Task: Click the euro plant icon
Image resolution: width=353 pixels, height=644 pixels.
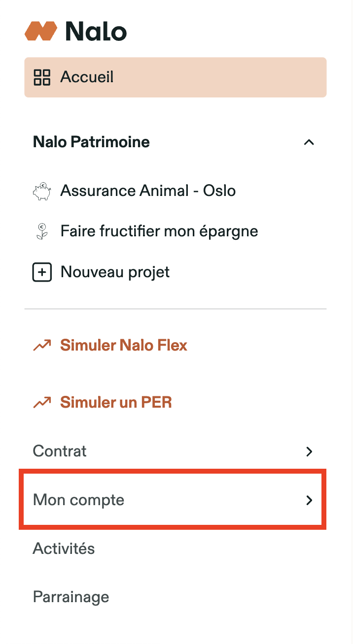Action: 42,231
